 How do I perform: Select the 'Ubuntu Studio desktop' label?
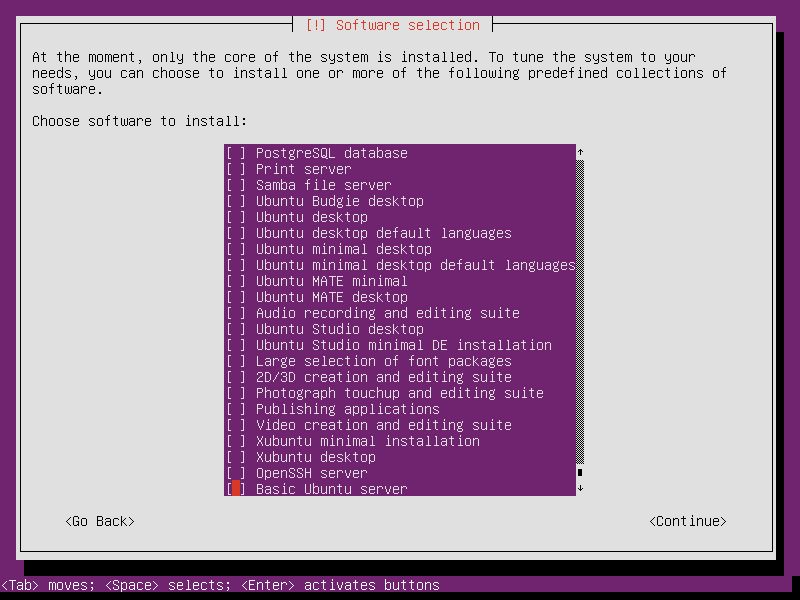340,329
